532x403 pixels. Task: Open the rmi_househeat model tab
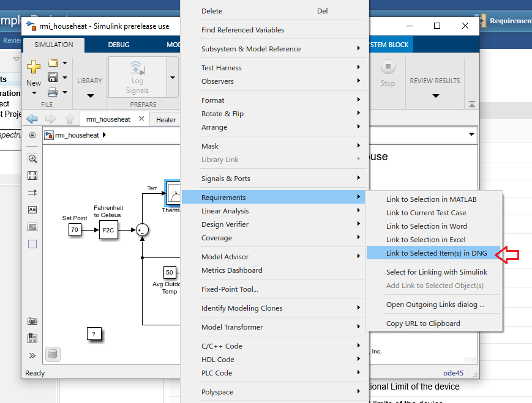(x=108, y=119)
